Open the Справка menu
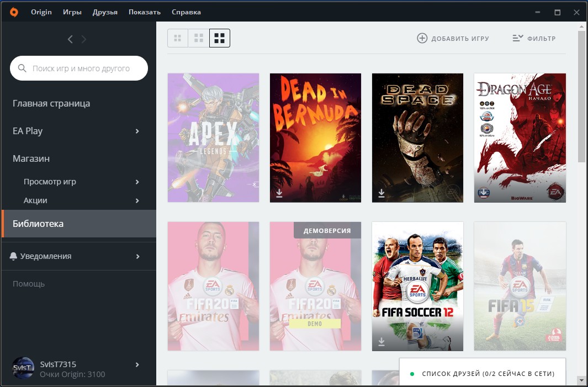The width and height of the screenshot is (588, 387). [186, 12]
